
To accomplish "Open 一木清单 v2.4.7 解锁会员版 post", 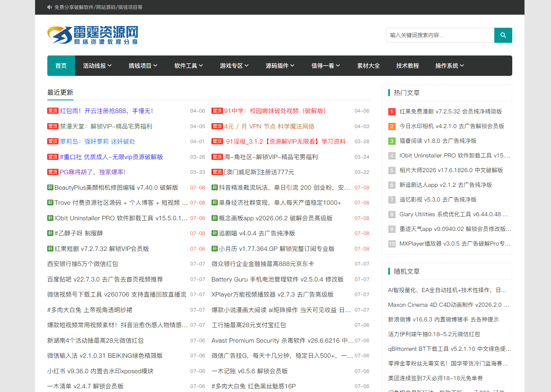I will tap(85, 386).
